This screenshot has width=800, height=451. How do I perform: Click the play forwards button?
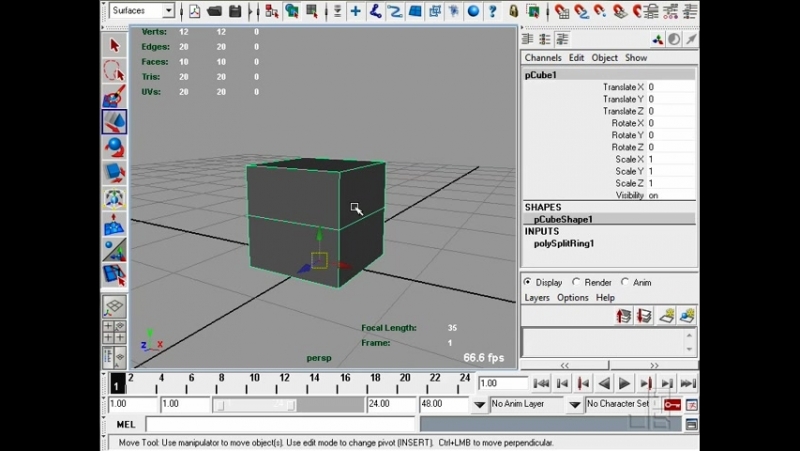(624, 383)
